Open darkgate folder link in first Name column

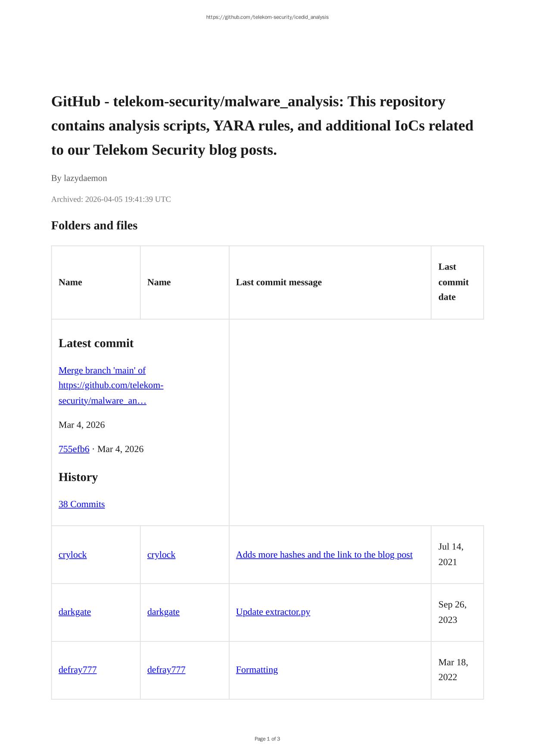pyautogui.click(x=75, y=612)
